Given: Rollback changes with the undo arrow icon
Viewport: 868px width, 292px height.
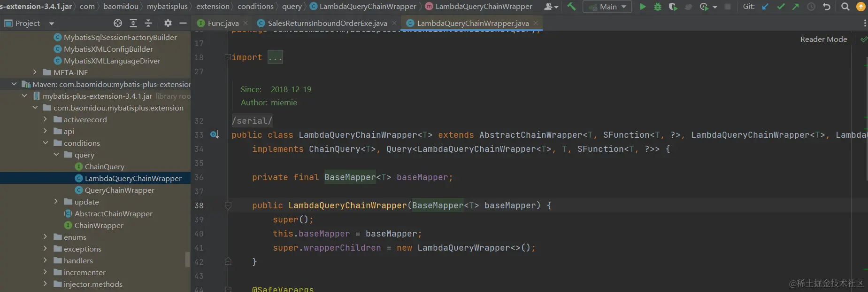Looking at the screenshot, I should 827,7.
